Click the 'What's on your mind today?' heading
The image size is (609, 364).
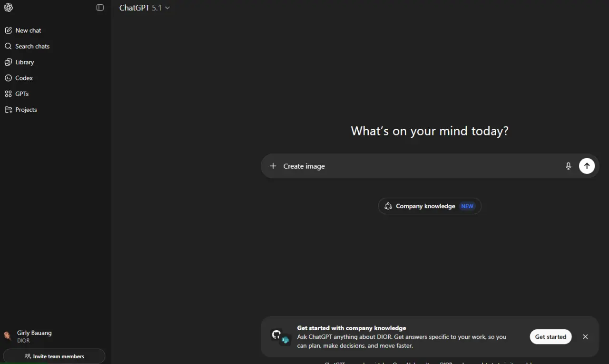coord(430,131)
